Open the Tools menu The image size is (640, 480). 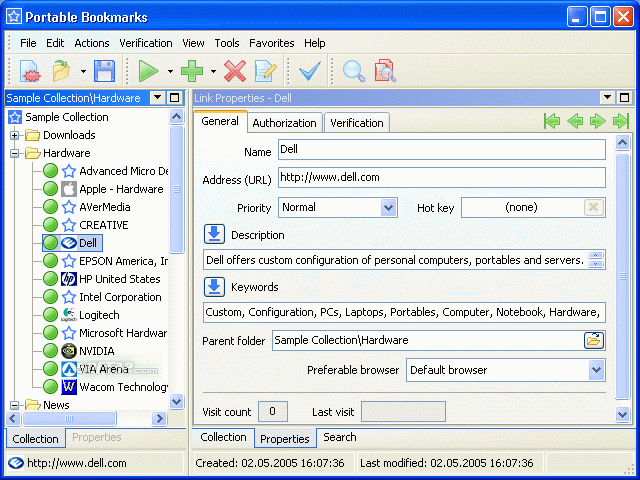point(227,43)
